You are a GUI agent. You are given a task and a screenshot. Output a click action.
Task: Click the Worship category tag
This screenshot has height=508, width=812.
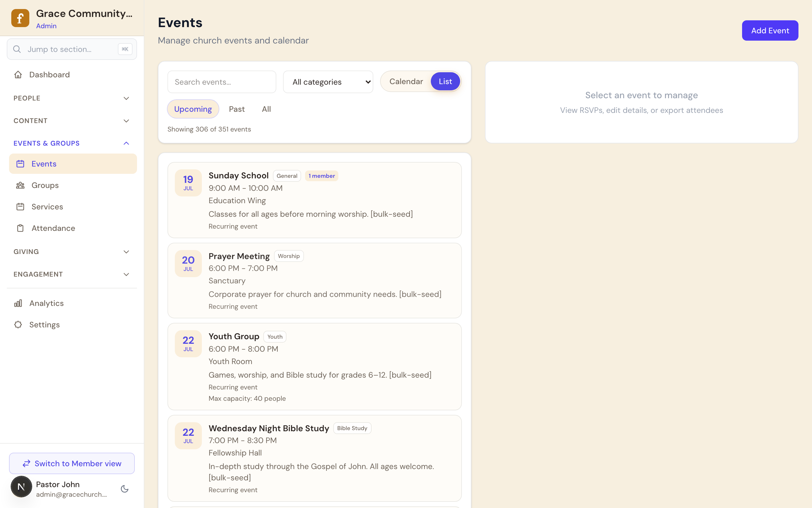point(288,256)
